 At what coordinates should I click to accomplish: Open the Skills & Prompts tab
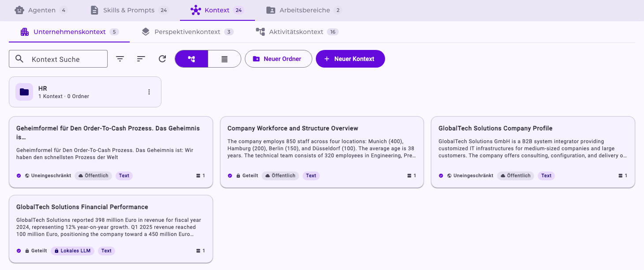click(130, 10)
